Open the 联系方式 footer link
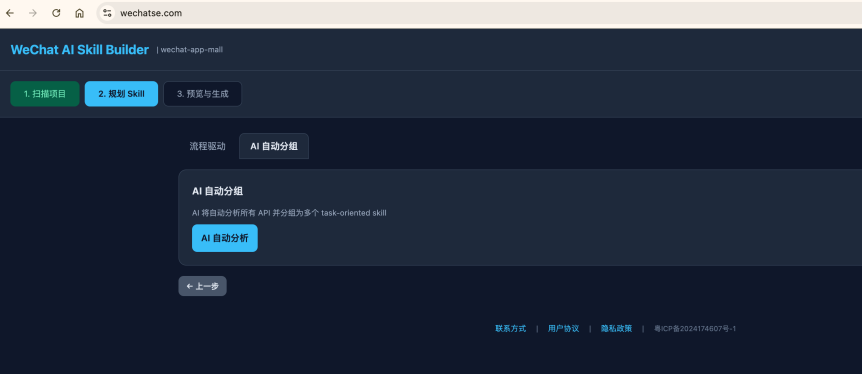This screenshot has height=374, width=862. pyautogui.click(x=511, y=329)
